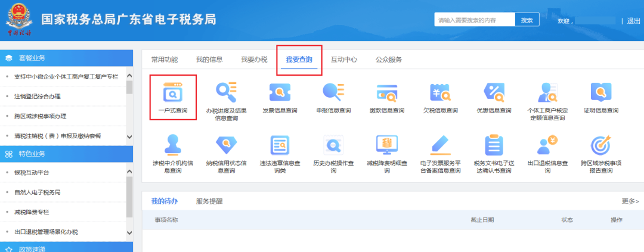Open 出口退税管理场景化办税 link
The image size is (644, 252).
[46, 232]
